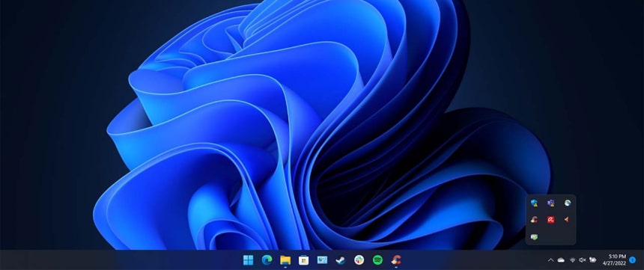Open the Control Panel taskbar icon
The height and width of the screenshot is (270, 644).
(322, 260)
